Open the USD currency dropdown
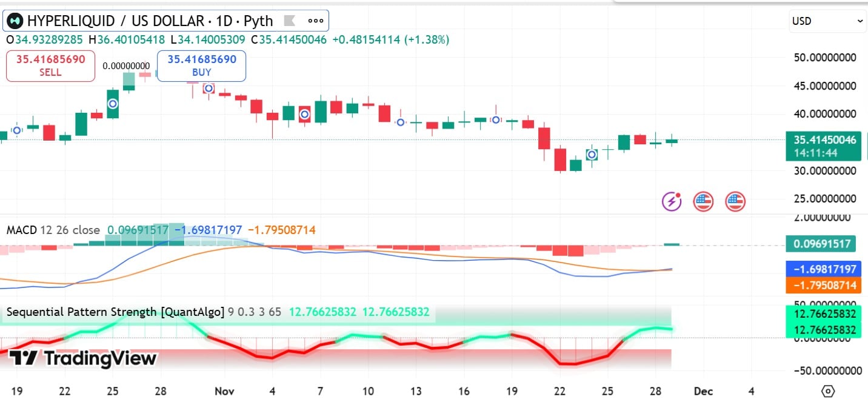 tap(827, 20)
